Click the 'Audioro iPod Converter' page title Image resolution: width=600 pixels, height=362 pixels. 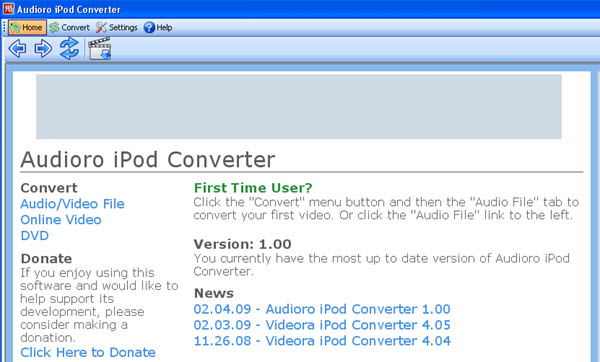tap(148, 160)
